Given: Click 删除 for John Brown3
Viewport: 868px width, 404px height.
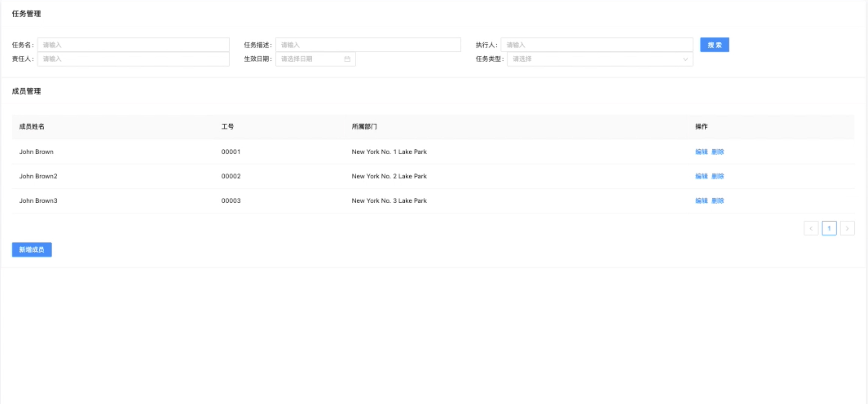Looking at the screenshot, I should click(717, 201).
